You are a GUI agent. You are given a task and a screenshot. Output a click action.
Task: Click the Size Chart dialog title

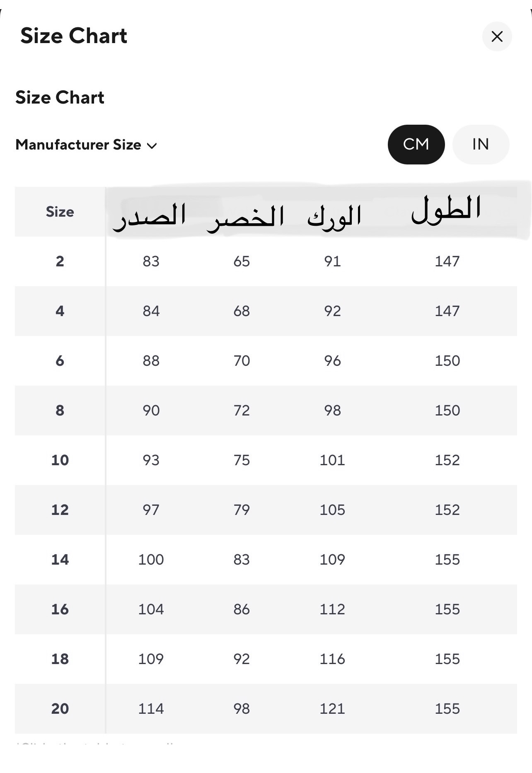tap(74, 36)
